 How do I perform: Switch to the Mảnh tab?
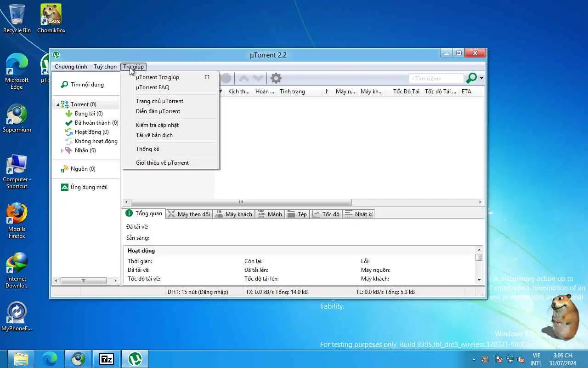270,214
